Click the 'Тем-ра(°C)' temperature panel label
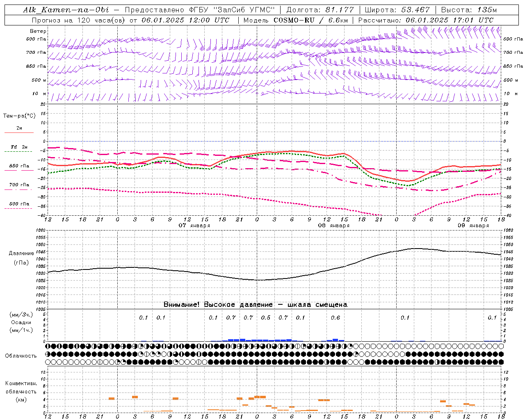Image resolution: width=525 pixels, height=420 pixels. click(19, 116)
